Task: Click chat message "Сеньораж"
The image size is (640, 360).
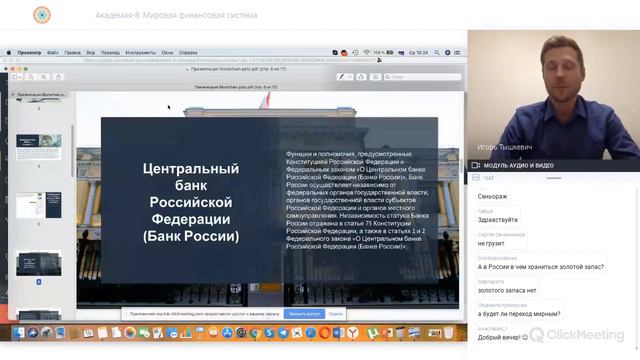Action: pyautogui.click(x=492, y=196)
